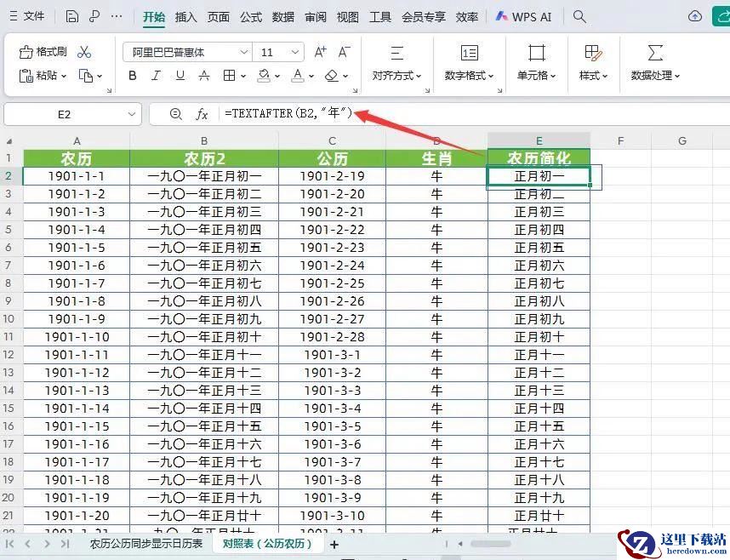
Task: Select column header F
Action: (620, 140)
